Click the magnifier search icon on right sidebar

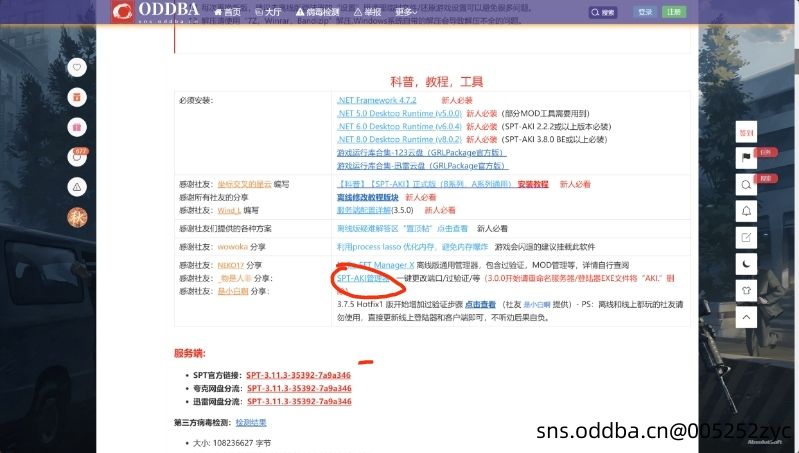click(x=746, y=184)
